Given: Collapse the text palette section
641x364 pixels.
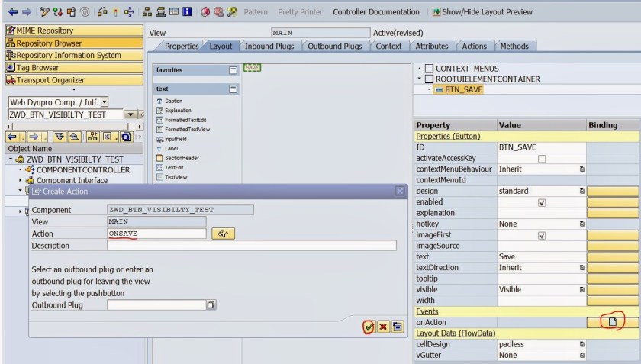Looking at the screenshot, I should 233,89.
